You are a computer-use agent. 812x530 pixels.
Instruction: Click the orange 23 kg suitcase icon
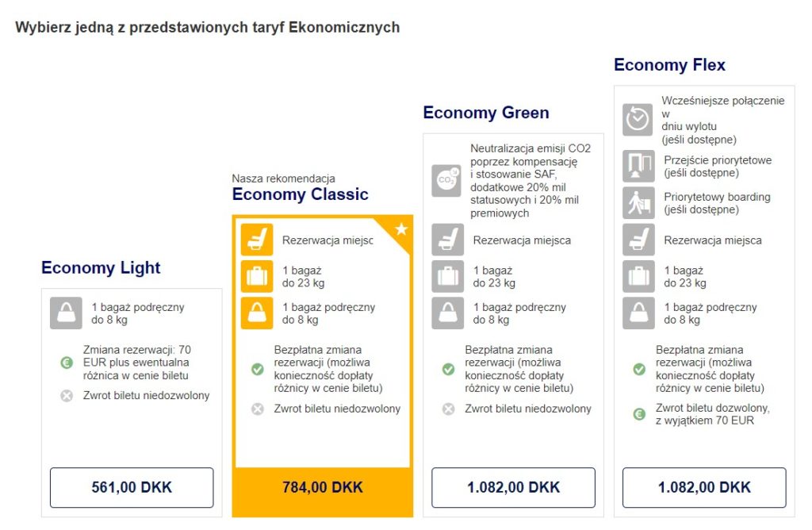pyautogui.click(x=257, y=277)
